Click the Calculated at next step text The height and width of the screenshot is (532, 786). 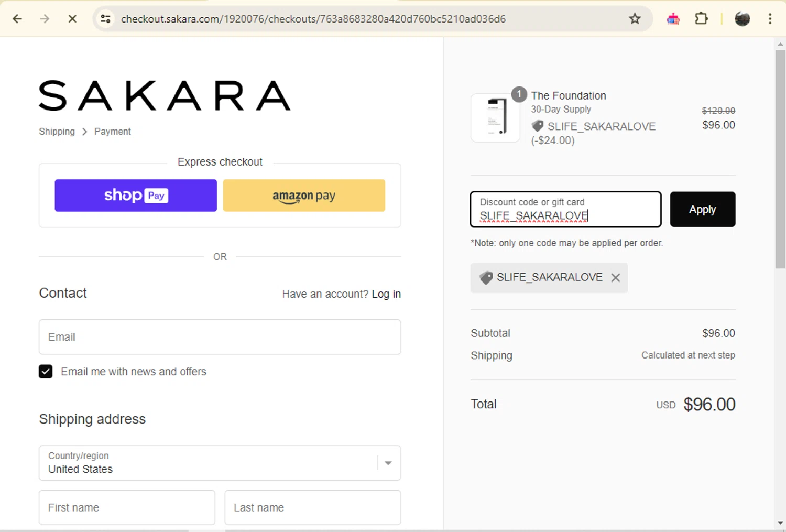pos(688,355)
